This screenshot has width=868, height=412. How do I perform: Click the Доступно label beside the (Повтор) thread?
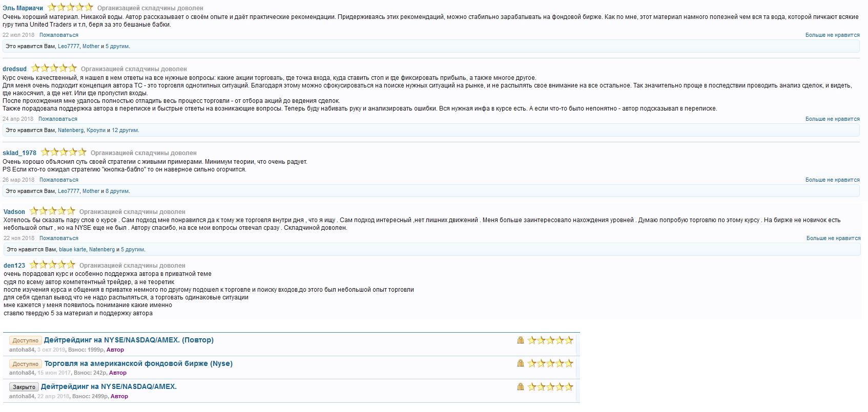pos(26,340)
